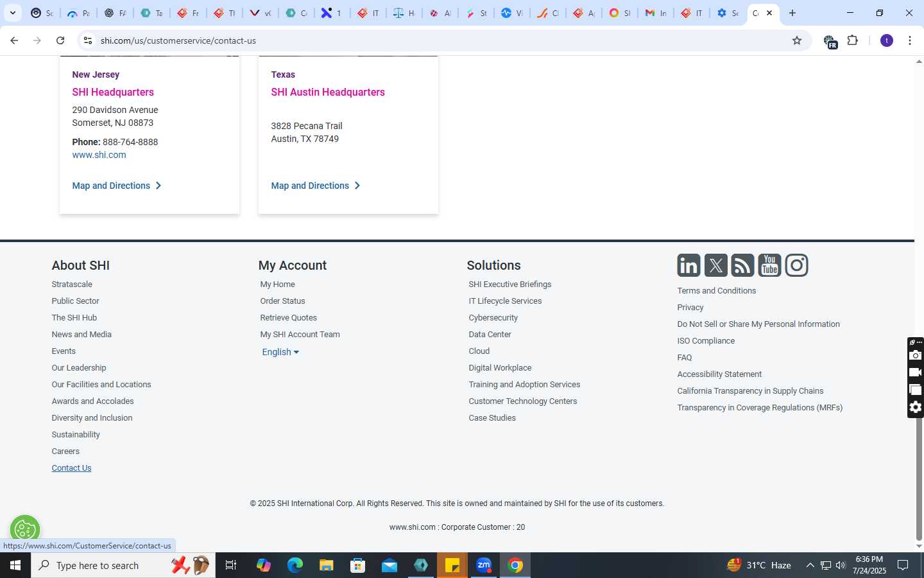This screenshot has width=924, height=578.
Task: Open Zoom app in taskbar
Action: (x=484, y=565)
